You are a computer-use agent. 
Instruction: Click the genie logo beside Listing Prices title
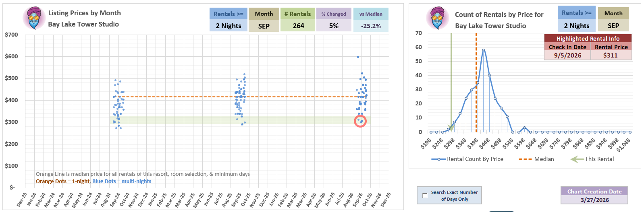click(34, 19)
